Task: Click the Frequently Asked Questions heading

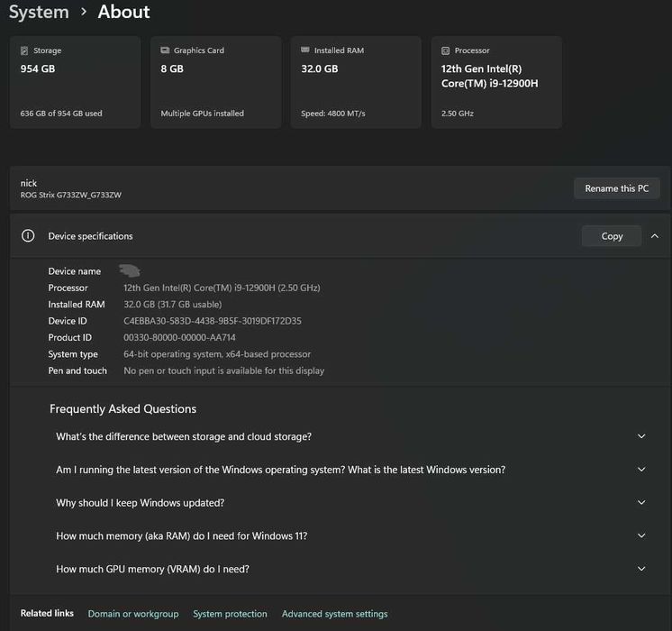Action: click(x=123, y=409)
